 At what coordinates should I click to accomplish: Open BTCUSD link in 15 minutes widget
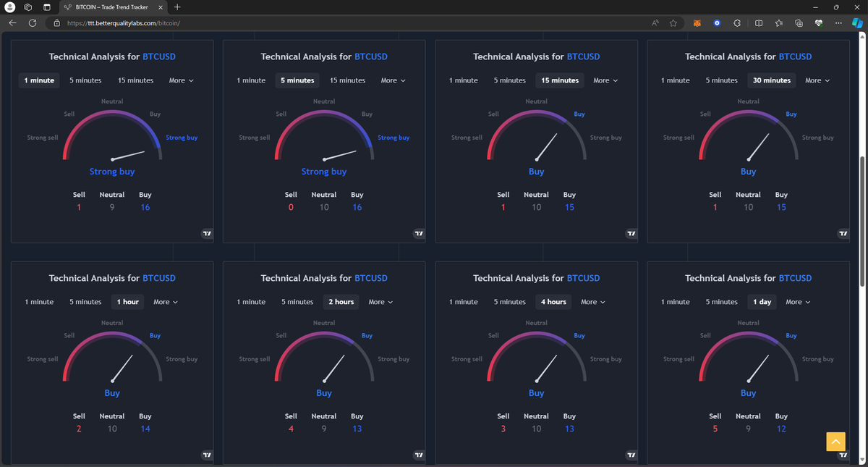(583, 56)
